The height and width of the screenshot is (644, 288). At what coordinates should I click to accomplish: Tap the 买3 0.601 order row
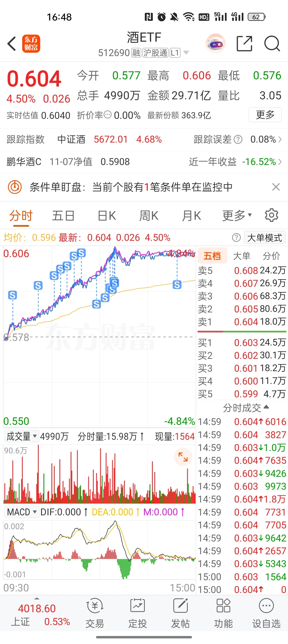pyautogui.click(x=242, y=368)
